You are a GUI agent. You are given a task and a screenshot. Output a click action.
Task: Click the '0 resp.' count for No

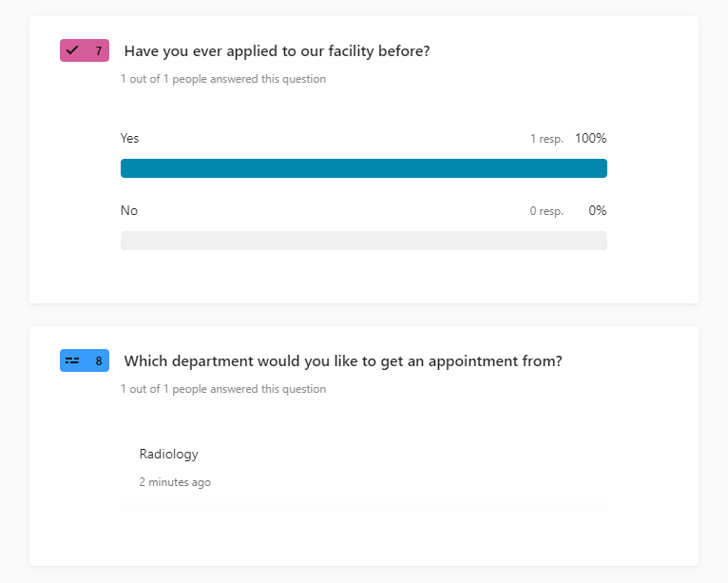(546, 211)
